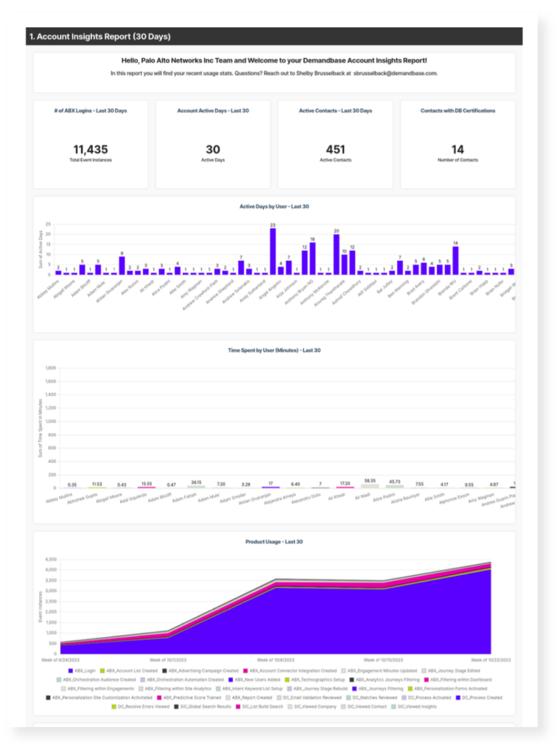Click the sbrusselback@demandbase.com email address
The height and width of the screenshot is (755, 560).
pyautogui.click(x=395, y=74)
